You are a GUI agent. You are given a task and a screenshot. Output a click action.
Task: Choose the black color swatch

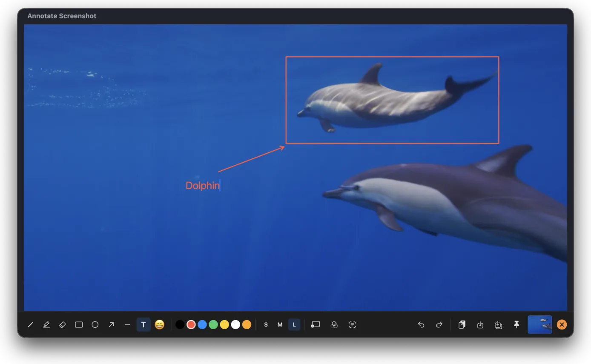click(x=180, y=325)
